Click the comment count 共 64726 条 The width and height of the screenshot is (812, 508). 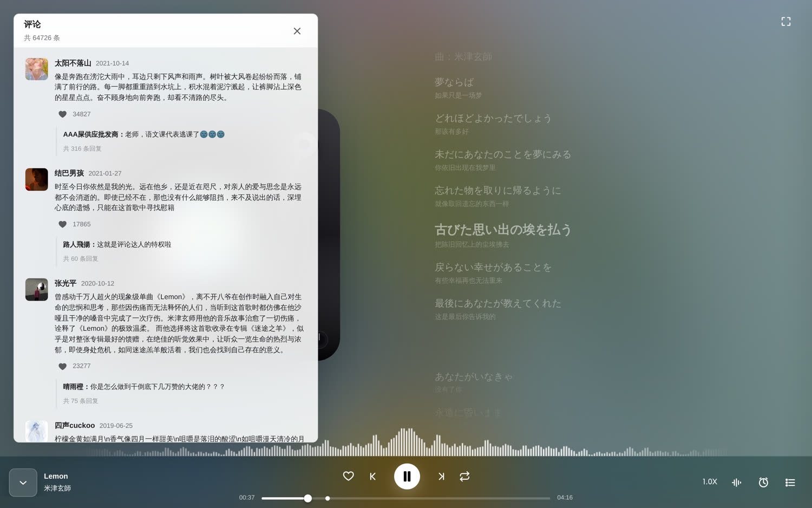pos(42,38)
